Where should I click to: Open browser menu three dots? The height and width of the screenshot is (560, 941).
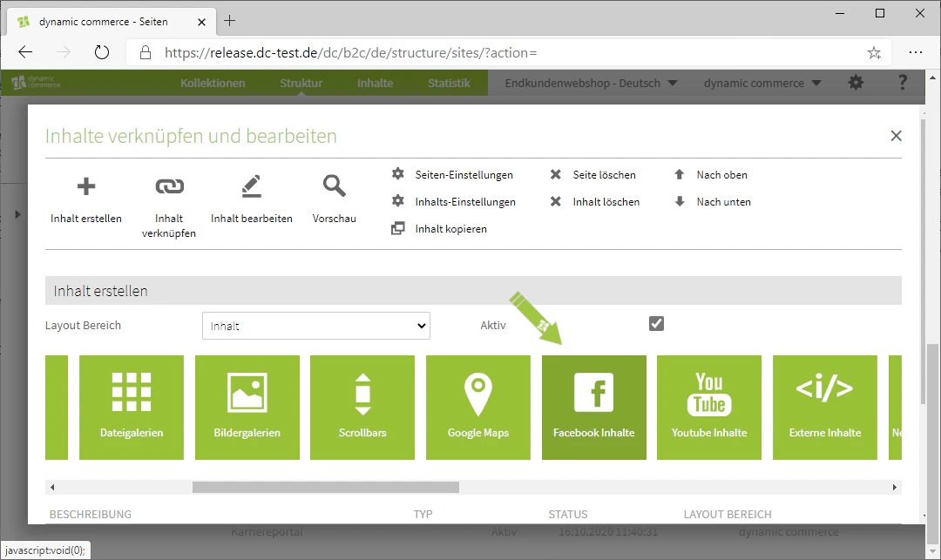pos(916,52)
